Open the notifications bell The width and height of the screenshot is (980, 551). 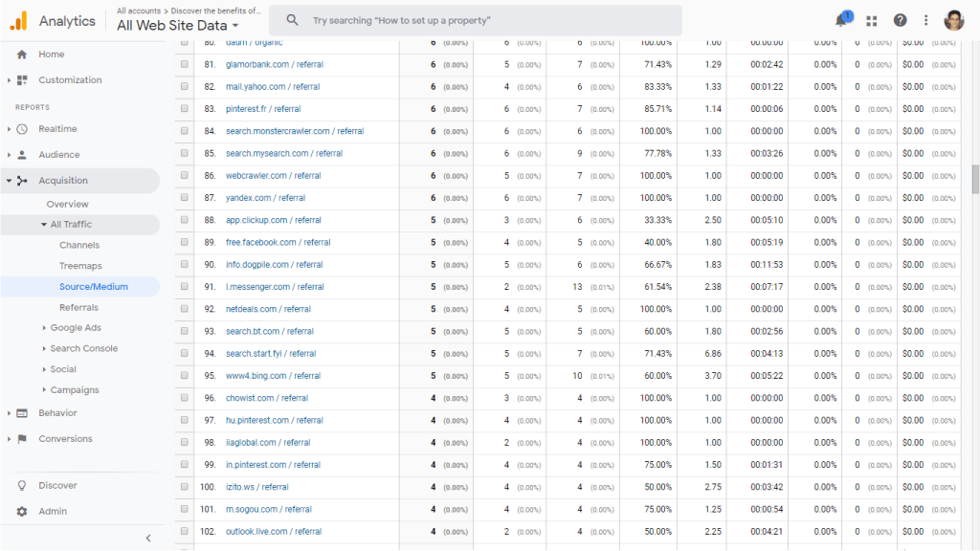tap(841, 20)
